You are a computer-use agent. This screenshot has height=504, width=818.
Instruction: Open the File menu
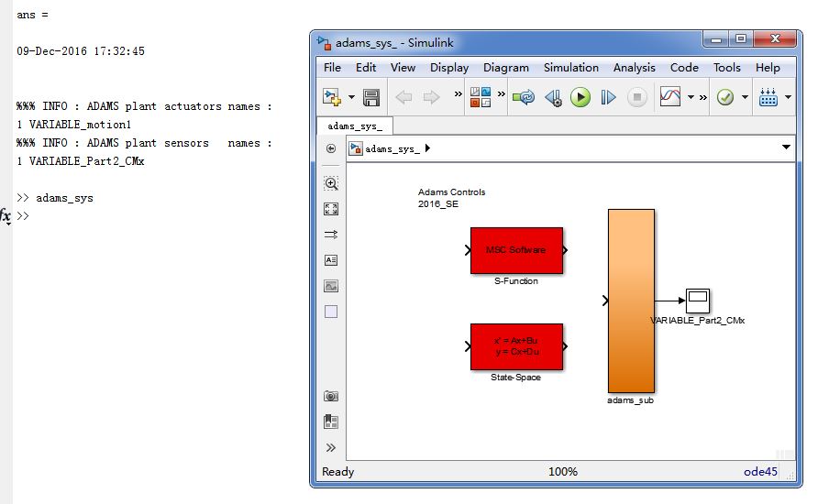coord(332,68)
